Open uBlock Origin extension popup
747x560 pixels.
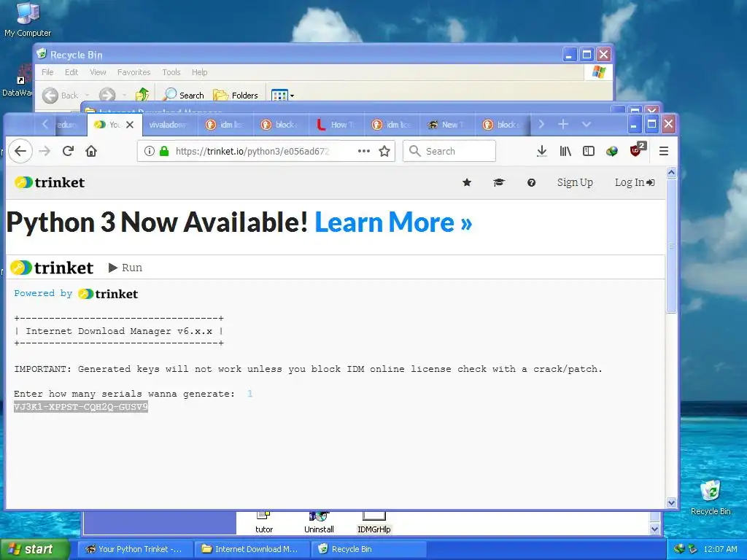[x=638, y=149]
